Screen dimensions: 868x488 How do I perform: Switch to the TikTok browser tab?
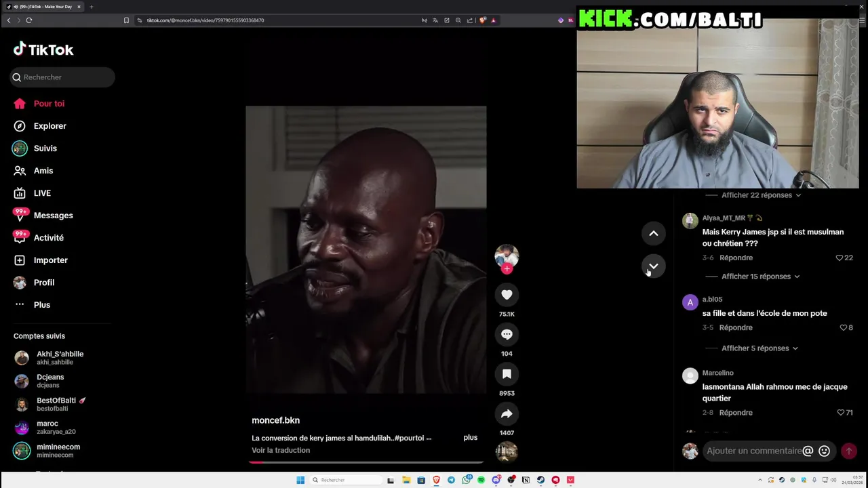tap(42, 7)
